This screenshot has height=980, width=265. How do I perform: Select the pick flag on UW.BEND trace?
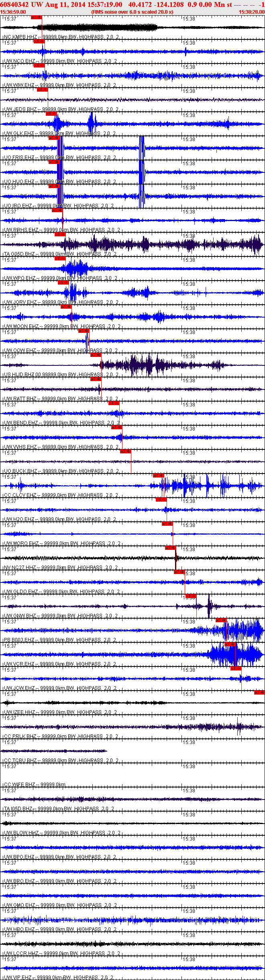click(x=114, y=403)
